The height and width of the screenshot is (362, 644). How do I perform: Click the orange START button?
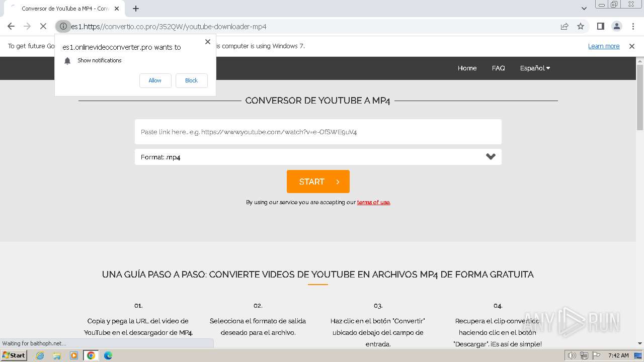click(318, 182)
